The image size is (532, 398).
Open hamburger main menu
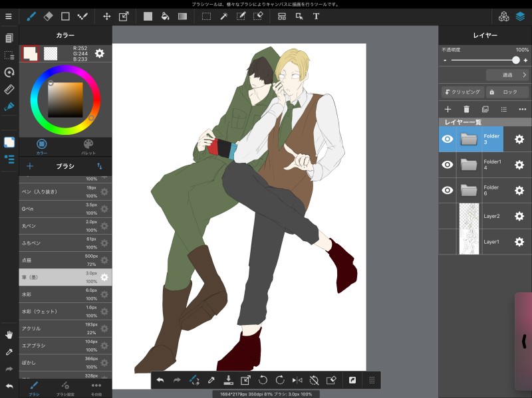click(x=9, y=16)
